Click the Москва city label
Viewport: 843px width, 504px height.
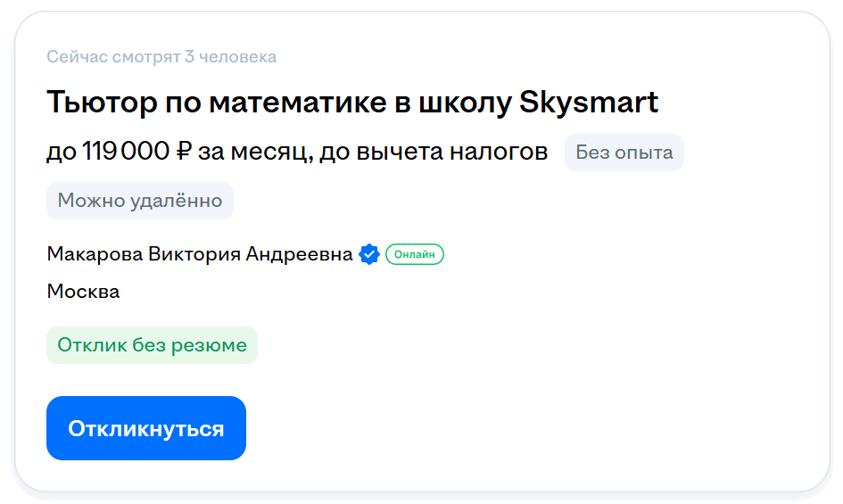(83, 292)
